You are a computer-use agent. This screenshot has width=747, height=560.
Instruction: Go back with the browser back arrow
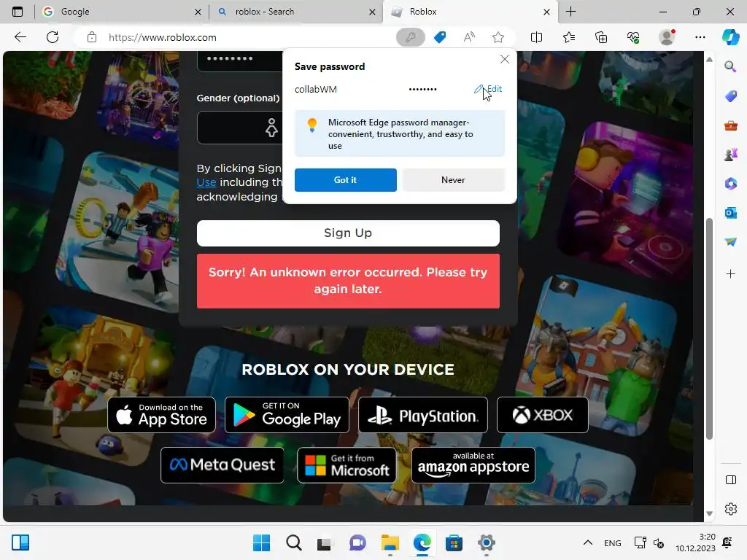tap(20, 37)
